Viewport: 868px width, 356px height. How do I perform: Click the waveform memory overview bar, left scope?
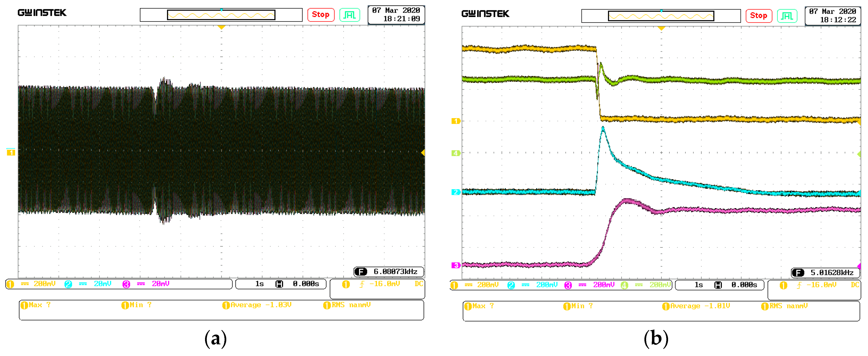click(221, 15)
